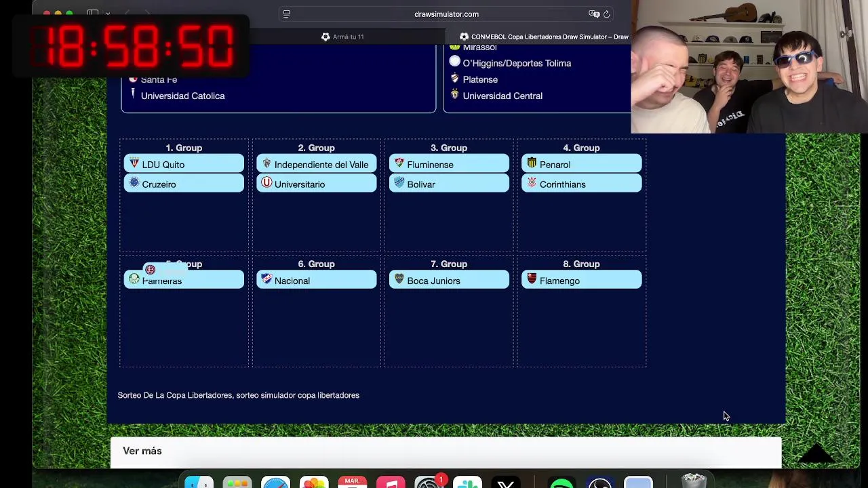Viewport: 868px width, 488px height.
Task: Click the 1. Group heading
Action: click(x=184, y=148)
